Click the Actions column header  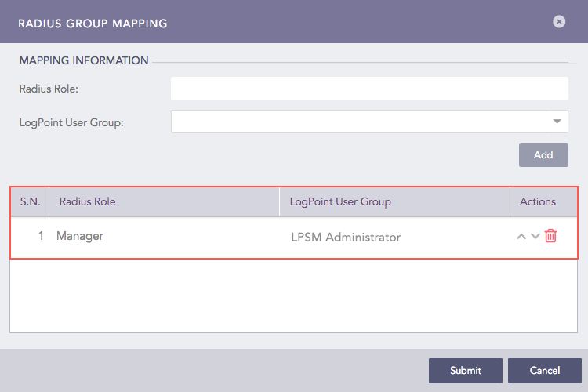point(543,201)
